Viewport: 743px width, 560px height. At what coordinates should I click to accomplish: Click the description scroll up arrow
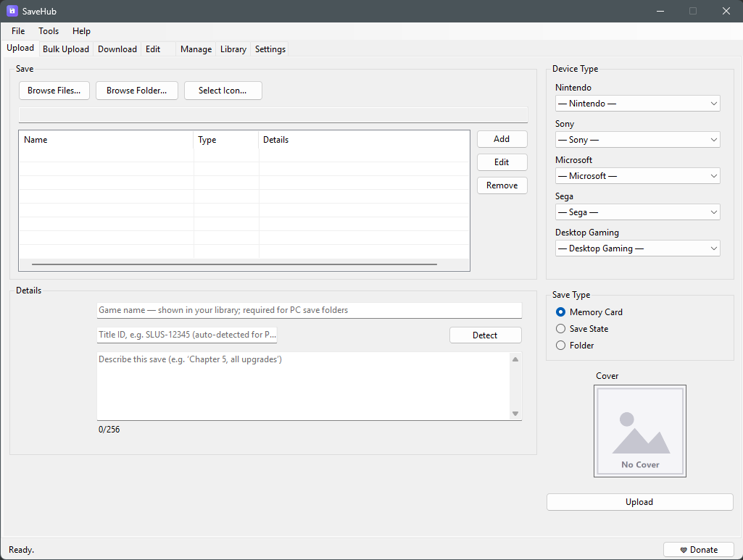pos(515,359)
